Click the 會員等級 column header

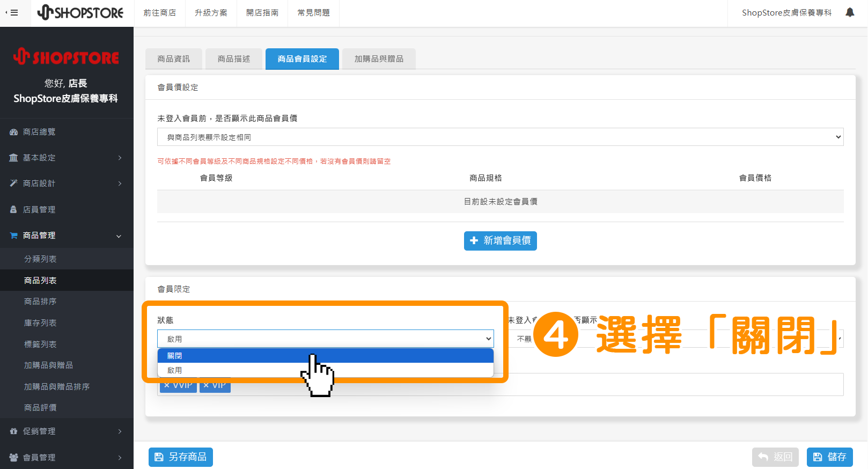pos(216,178)
